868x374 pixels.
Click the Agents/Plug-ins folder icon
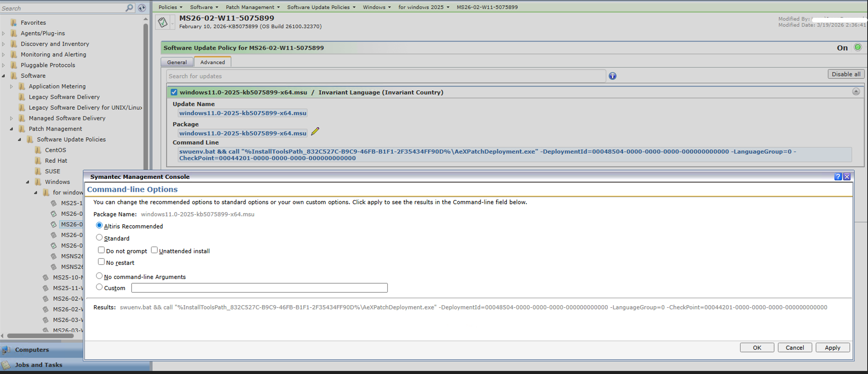pos(14,33)
